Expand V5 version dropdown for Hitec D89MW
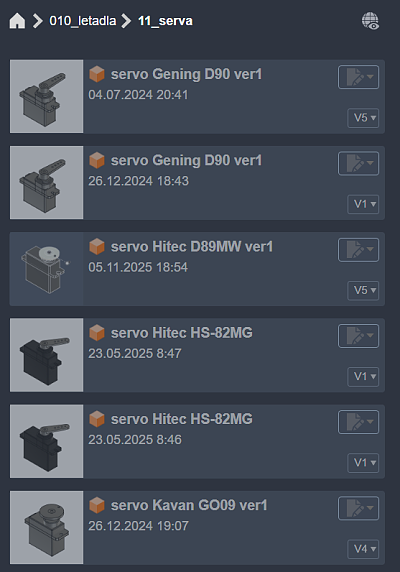 [x=363, y=290]
